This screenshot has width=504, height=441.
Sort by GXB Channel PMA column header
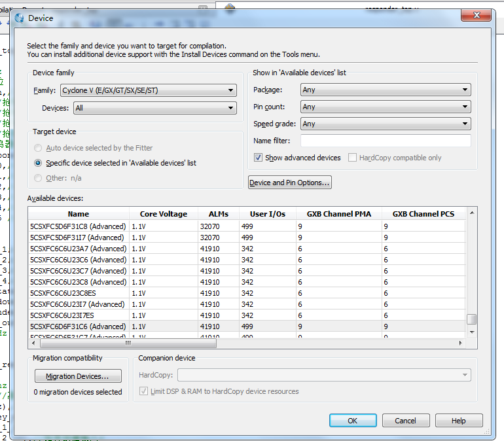[339, 214]
